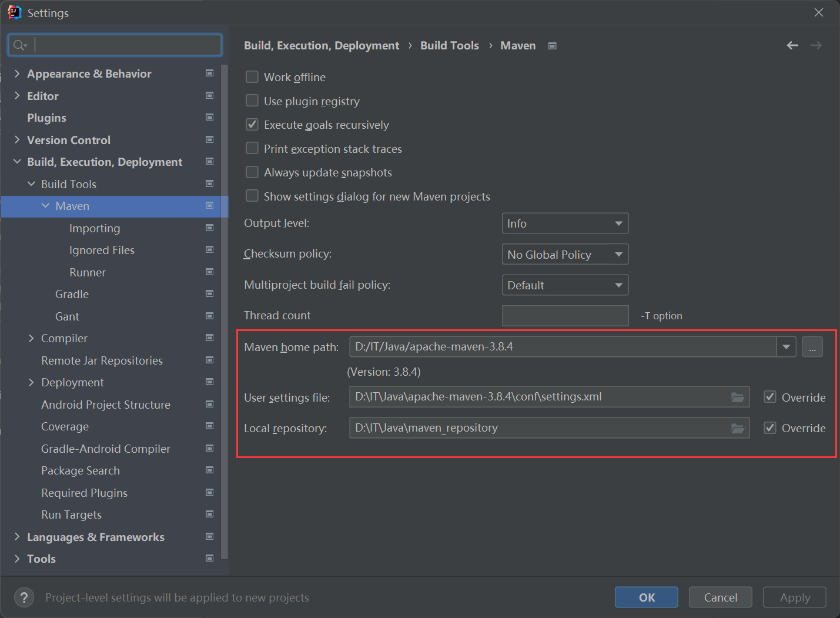Image resolution: width=840 pixels, height=618 pixels.
Task: Click project icon next to Runner
Action: click(x=209, y=272)
